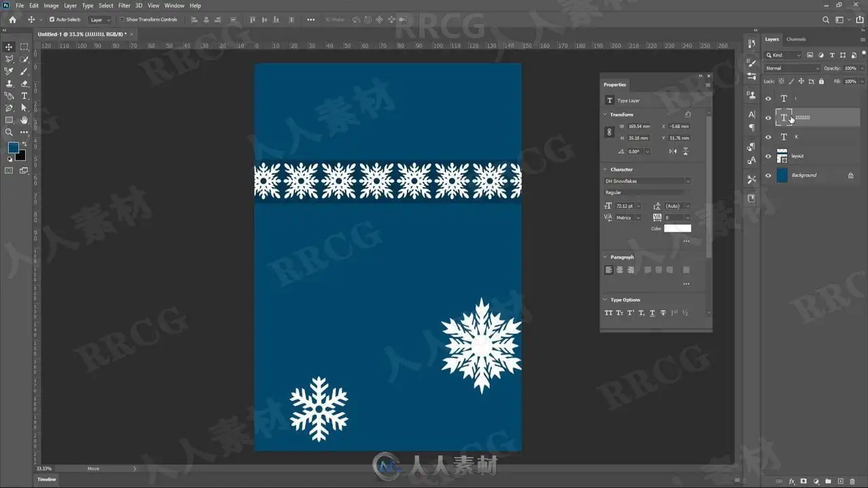Choose the Pen tool
Screen dimensions: 868x488
point(9,108)
